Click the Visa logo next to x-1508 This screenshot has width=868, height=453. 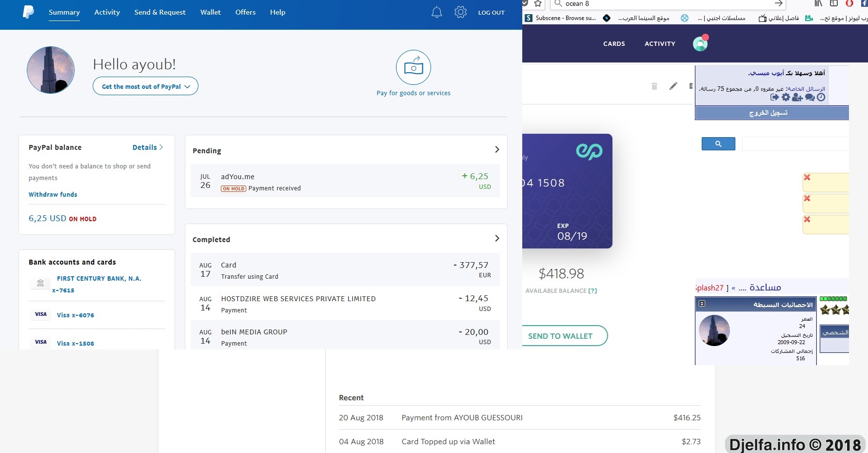[41, 342]
